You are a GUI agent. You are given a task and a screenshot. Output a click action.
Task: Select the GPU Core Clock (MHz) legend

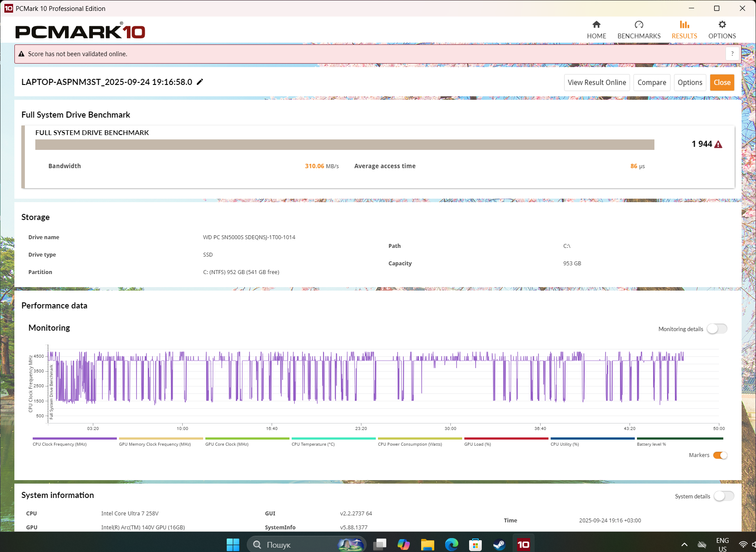click(247, 442)
